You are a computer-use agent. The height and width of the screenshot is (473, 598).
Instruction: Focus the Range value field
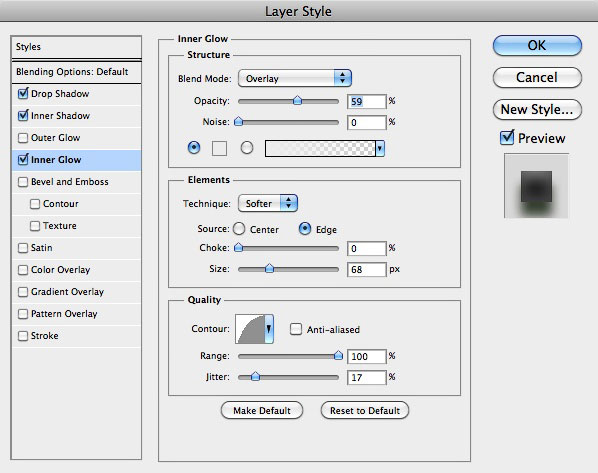pyautogui.click(x=367, y=356)
